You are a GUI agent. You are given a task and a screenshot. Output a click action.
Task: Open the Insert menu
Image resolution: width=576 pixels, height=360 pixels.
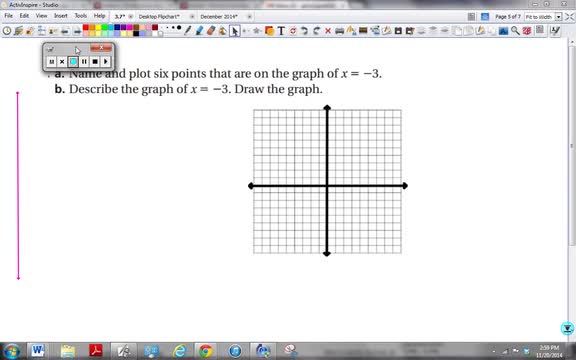coord(61,16)
